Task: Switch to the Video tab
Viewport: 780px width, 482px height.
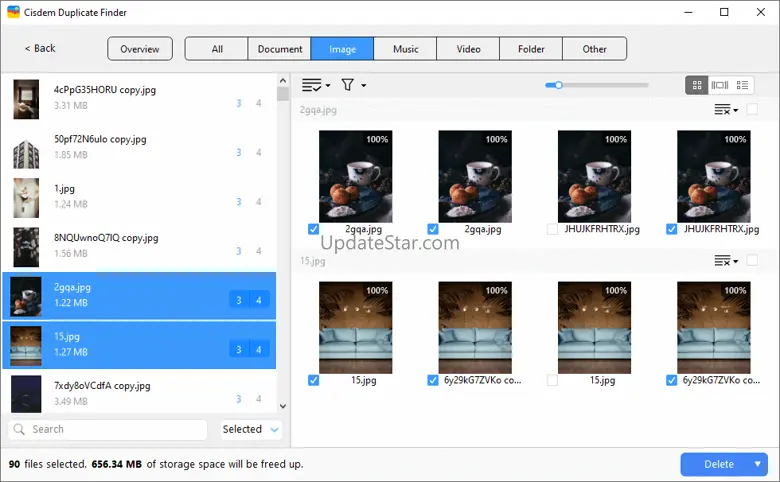Action: point(468,49)
